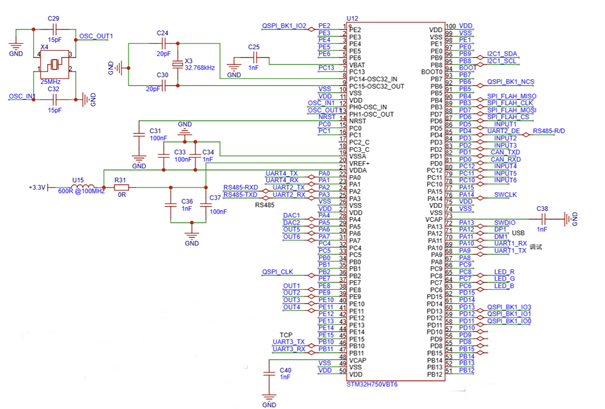Click the GND symbol attached to C38
Viewport: 605px width, 409px height.
pos(569,219)
